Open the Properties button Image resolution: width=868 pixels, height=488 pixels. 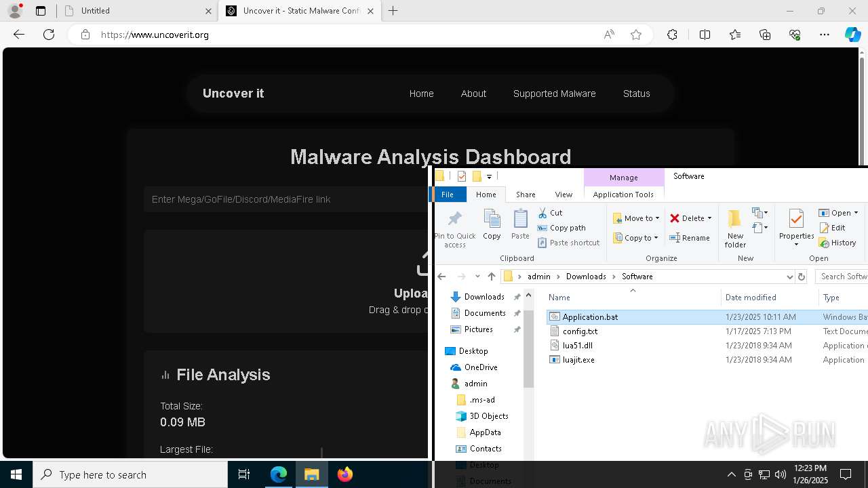796,228
